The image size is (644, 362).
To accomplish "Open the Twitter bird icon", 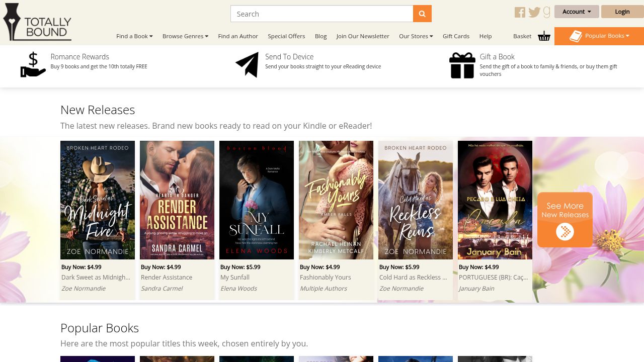I will coord(534,12).
